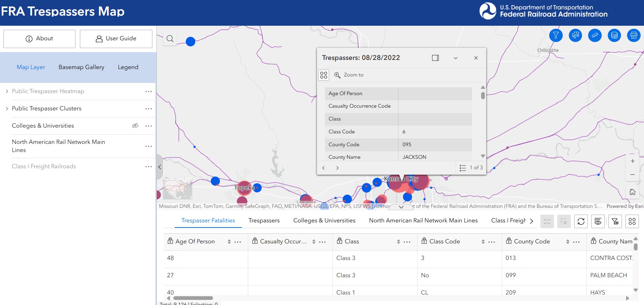Open the measurement ruler tool

pos(595,36)
